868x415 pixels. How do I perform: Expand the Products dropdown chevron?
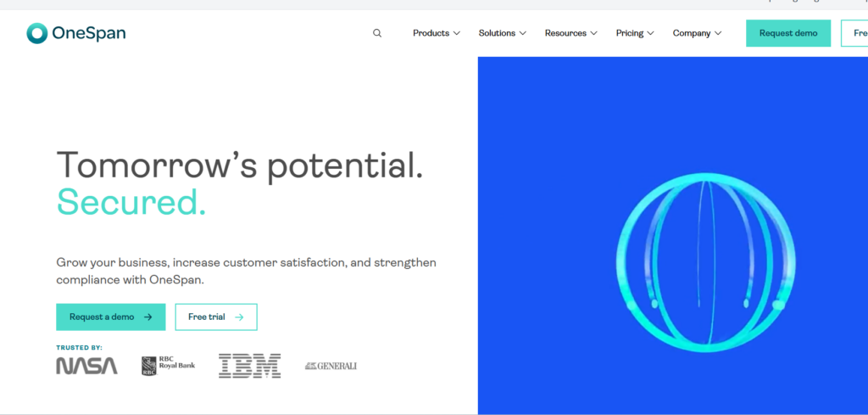pos(457,34)
